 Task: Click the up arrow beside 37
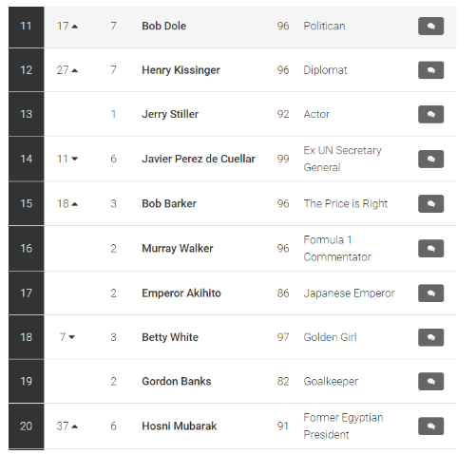(75, 426)
